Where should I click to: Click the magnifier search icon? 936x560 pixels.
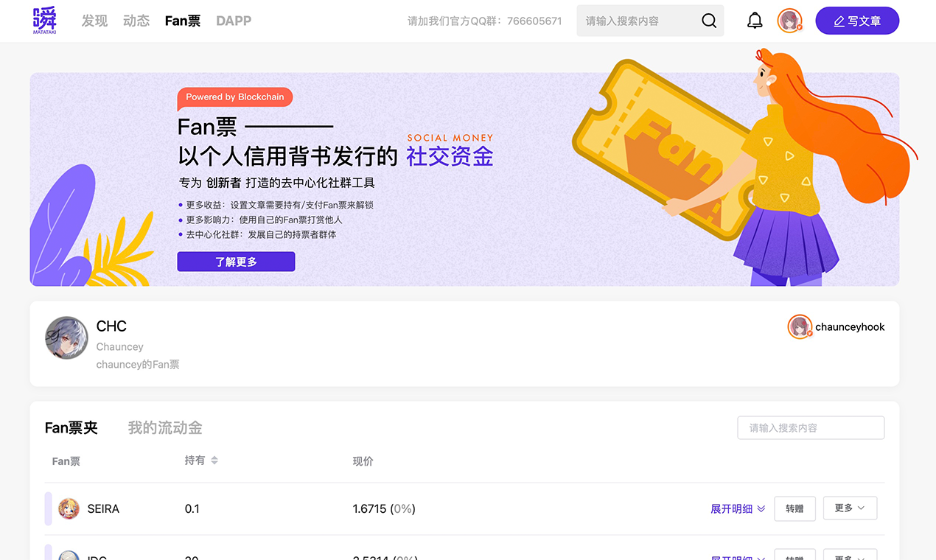[x=709, y=21]
